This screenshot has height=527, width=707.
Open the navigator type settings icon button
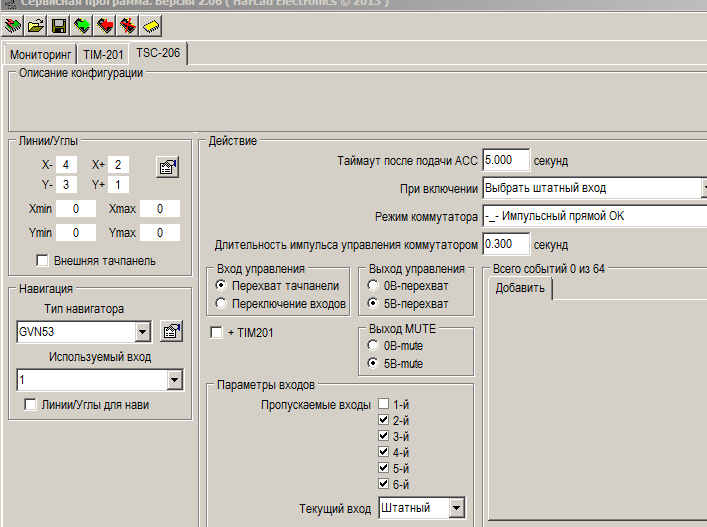(171, 332)
